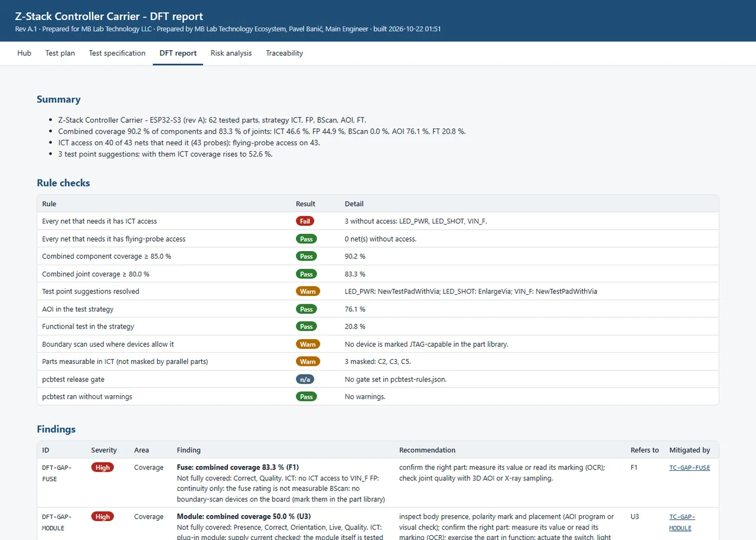Follow the TC-GAP-MODULE link
The height and width of the screenshot is (540, 756).
682,522
